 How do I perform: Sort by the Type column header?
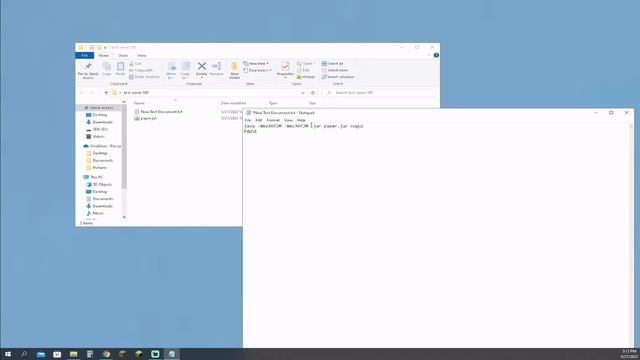point(273,103)
